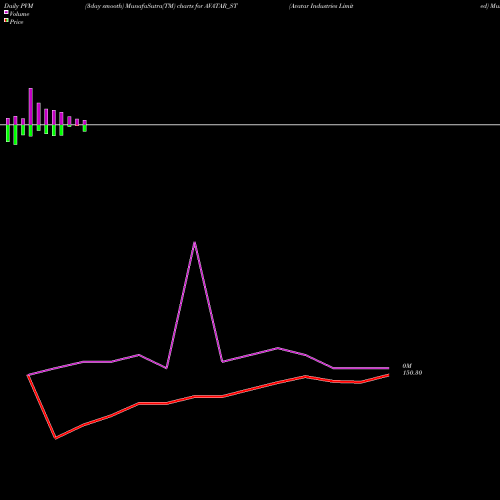
Task: Click the 0M volume value label
Action: tap(407, 366)
